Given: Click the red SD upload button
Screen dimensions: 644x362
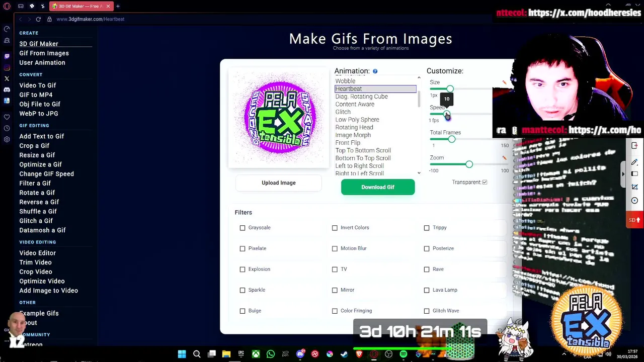Looking at the screenshot, I should (634, 220).
